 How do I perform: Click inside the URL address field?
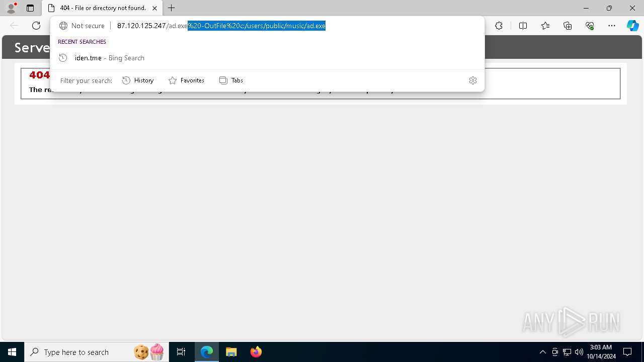point(297,26)
